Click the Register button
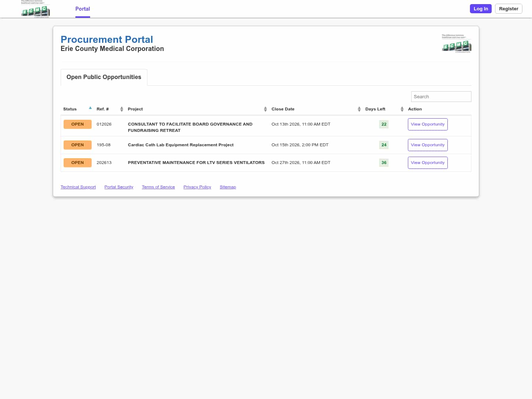The image size is (532, 399). 508,8
